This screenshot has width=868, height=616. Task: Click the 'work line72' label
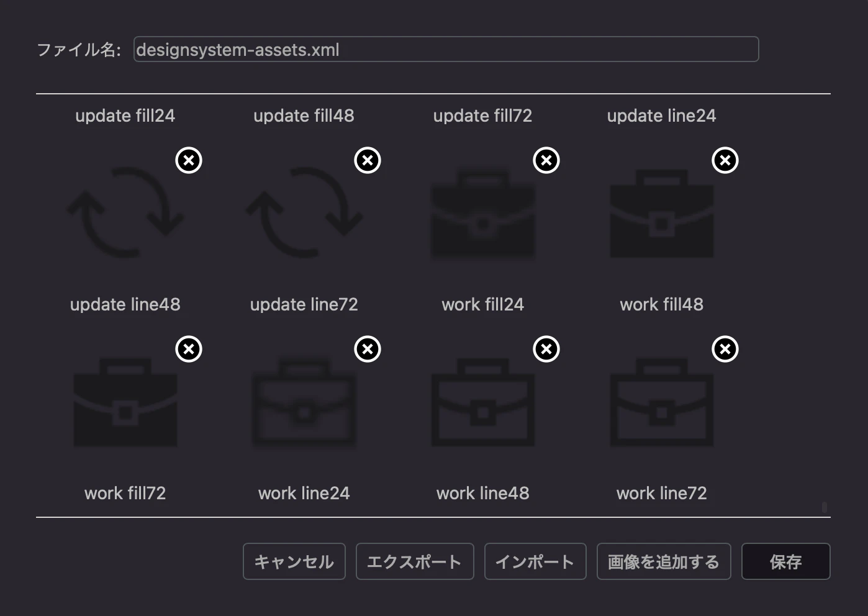pyautogui.click(x=662, y=493)
